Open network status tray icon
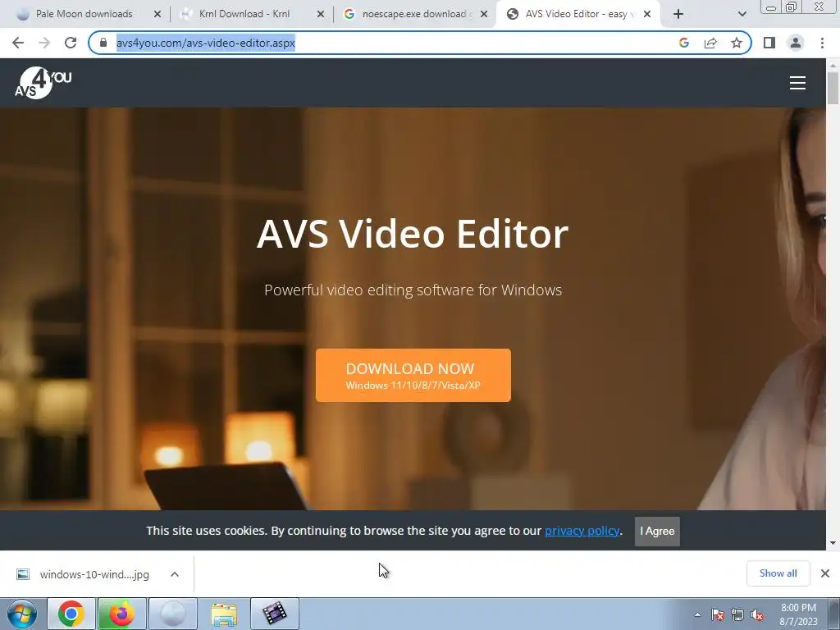 (737, 614)
